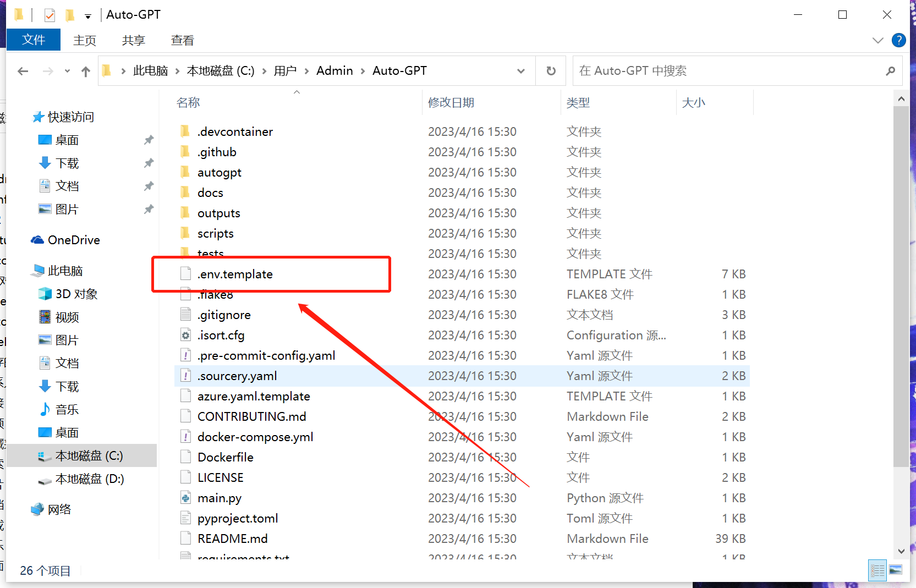Select the README.md file name
916x588 pixels.
[233, 538]
